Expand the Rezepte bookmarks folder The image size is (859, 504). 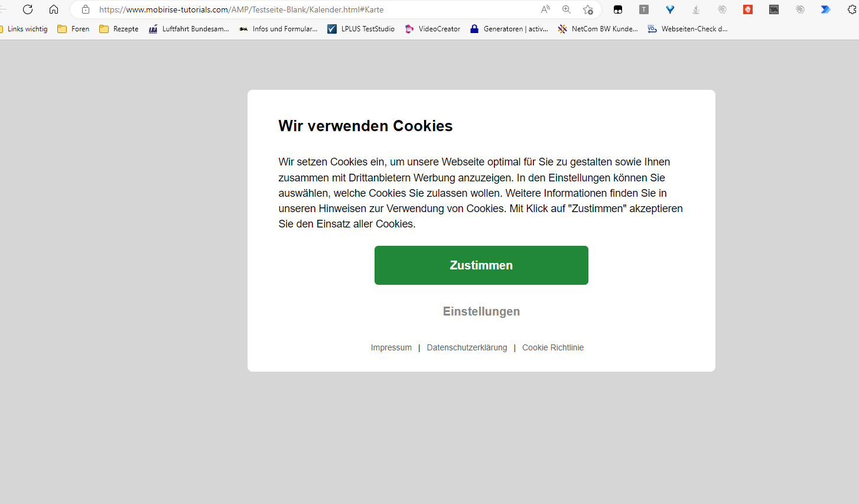tap(119, 29)
